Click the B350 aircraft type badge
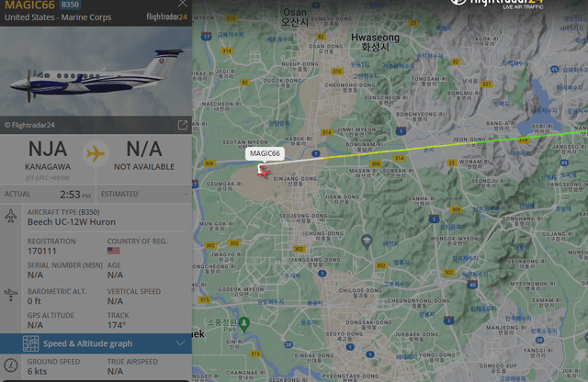The height and width of the screenshot is (382, 588). coord(70,5)
